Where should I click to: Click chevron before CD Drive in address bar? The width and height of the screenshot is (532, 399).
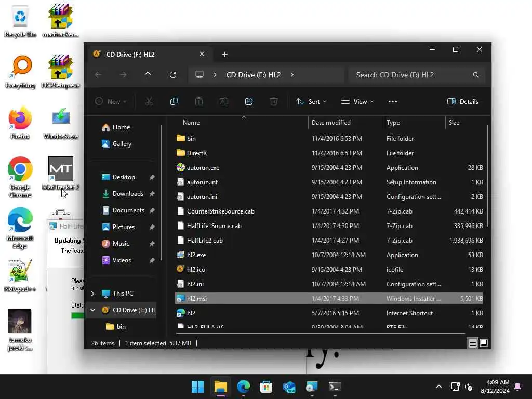pyautogui.click(x=215, y=75)
